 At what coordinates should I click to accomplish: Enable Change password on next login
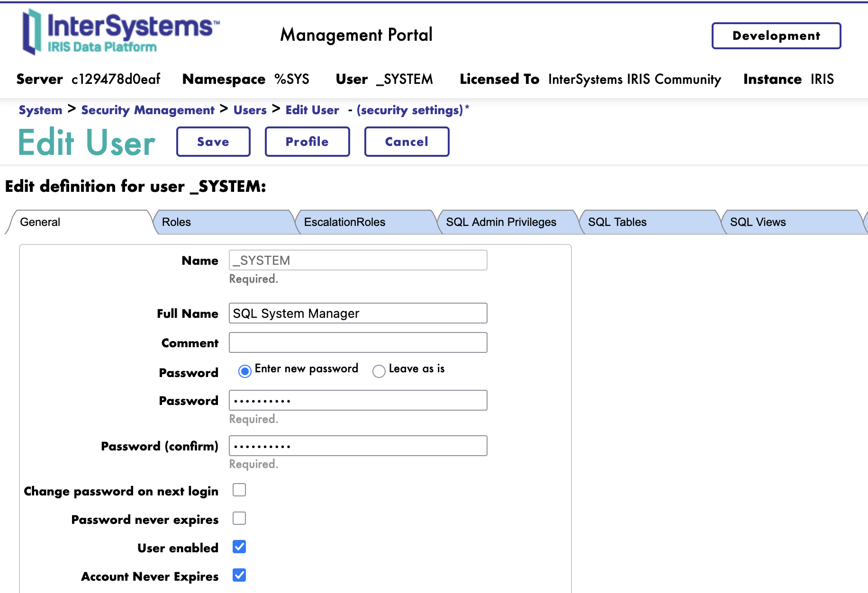[239, 490]
